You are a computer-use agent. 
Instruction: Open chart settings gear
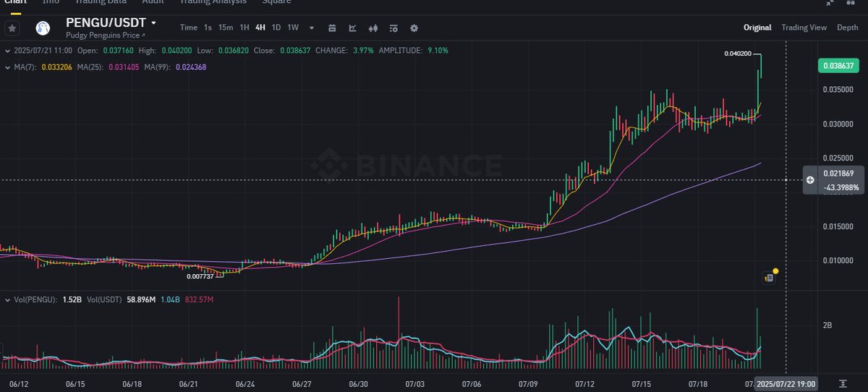[414, 28]
